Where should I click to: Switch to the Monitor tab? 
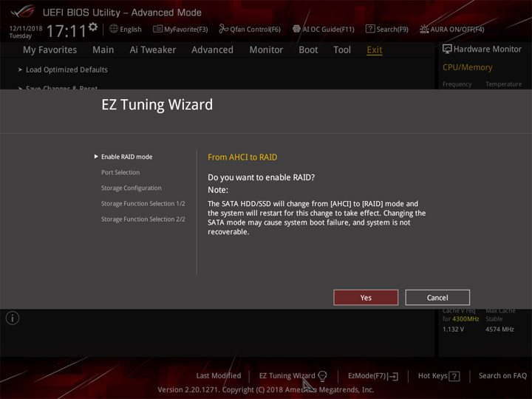click(x=266, y=50)
